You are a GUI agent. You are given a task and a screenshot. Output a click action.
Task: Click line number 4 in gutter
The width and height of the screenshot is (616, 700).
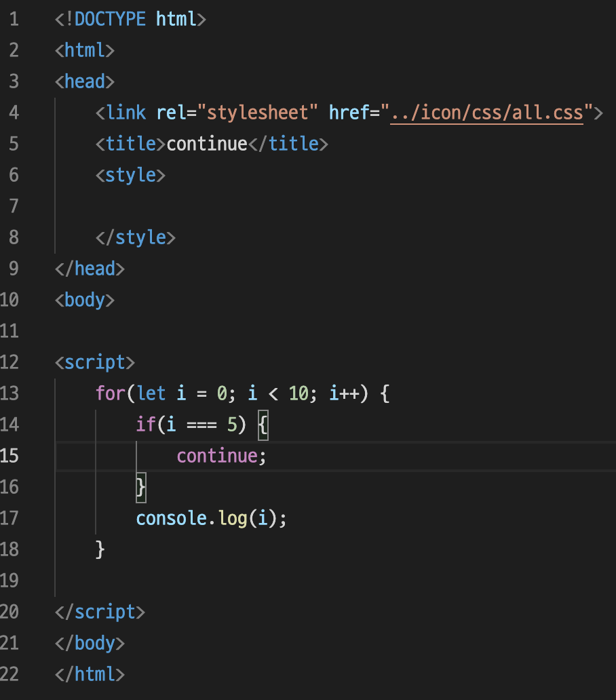click(14, 113)
